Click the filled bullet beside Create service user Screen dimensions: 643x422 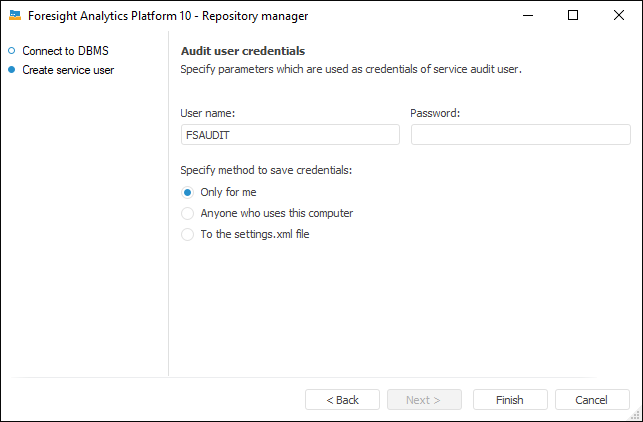pos(12,70)
